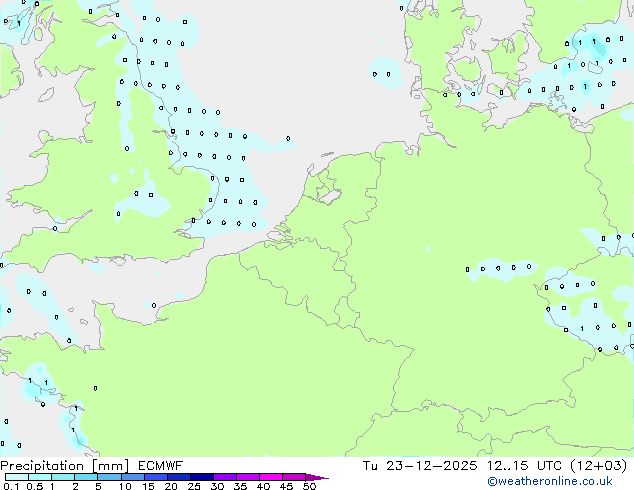The width and height of the screenshot is (634, 490).
Task: Click the 'ECMWF' model label
Action: [x=161, y=466]
